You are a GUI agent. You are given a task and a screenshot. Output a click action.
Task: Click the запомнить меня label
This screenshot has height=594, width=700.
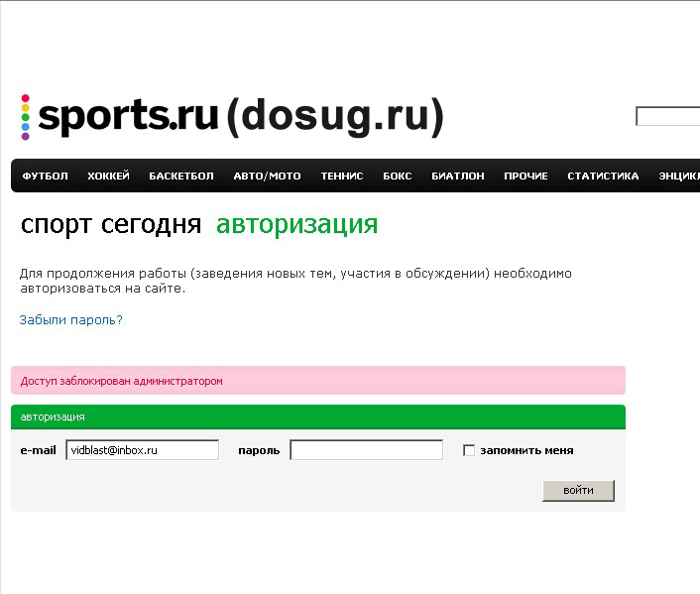(x=526, y=450)
